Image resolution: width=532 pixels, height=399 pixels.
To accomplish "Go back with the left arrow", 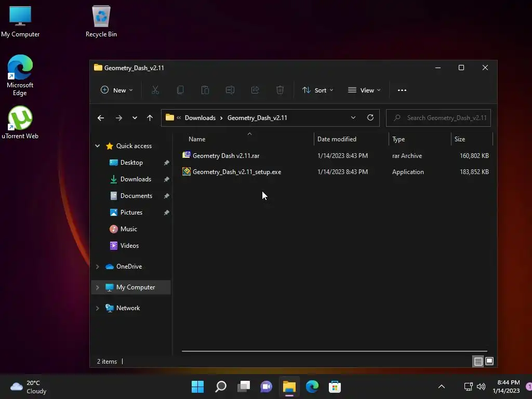I will (101, 118).
